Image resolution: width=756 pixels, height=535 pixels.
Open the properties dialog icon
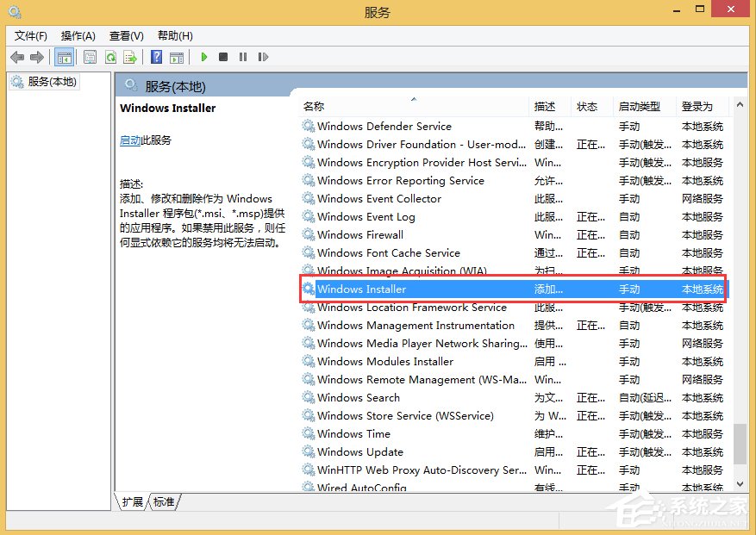90,57
